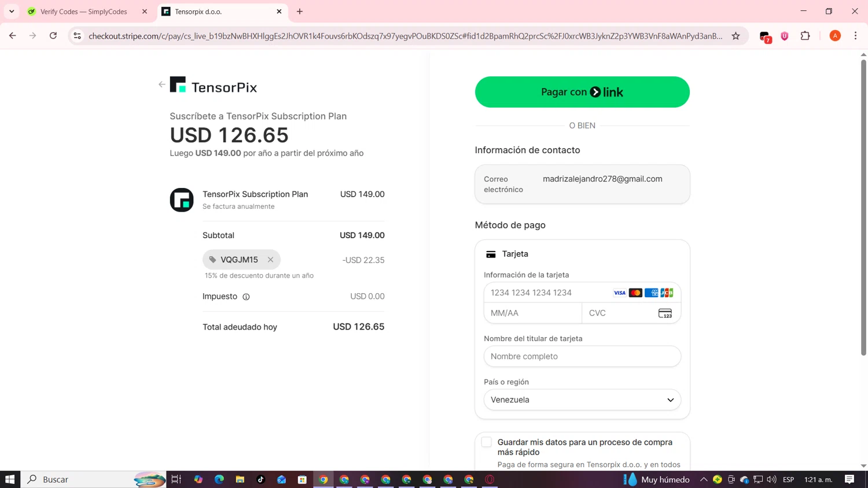Click the card number field
Screen dimensions: 868x488
click(x=582, y=293)
